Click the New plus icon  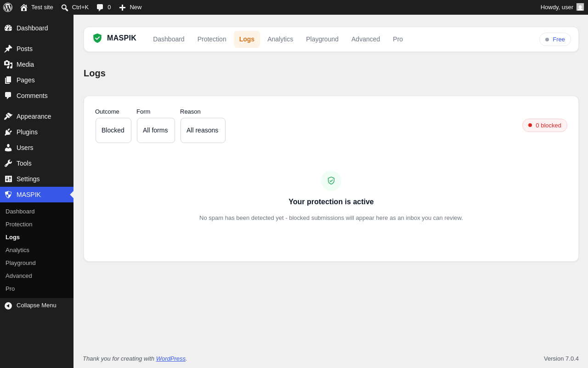122,7
